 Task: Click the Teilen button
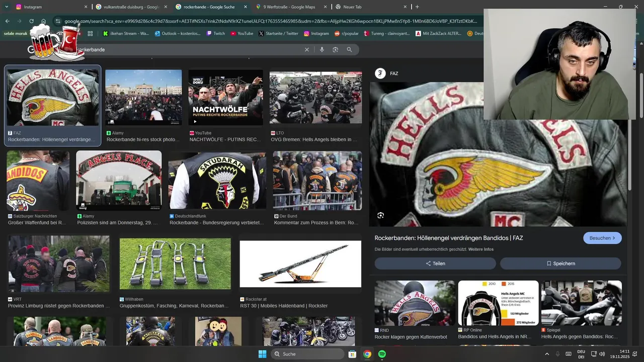tap(435, 263)
